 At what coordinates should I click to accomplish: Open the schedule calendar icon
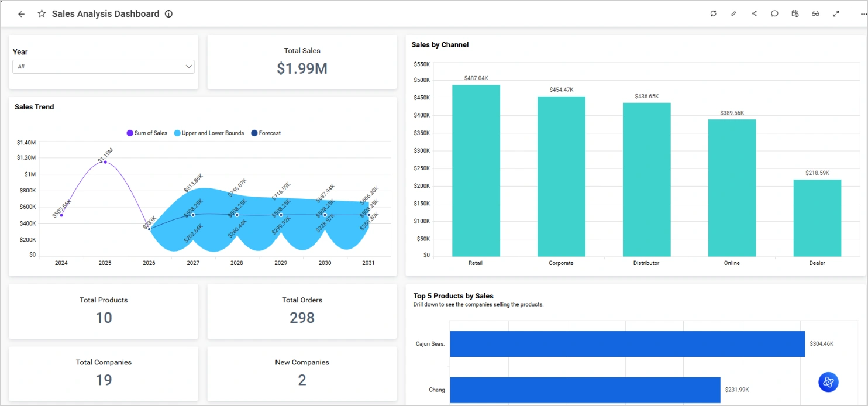(x=795, y=13)
